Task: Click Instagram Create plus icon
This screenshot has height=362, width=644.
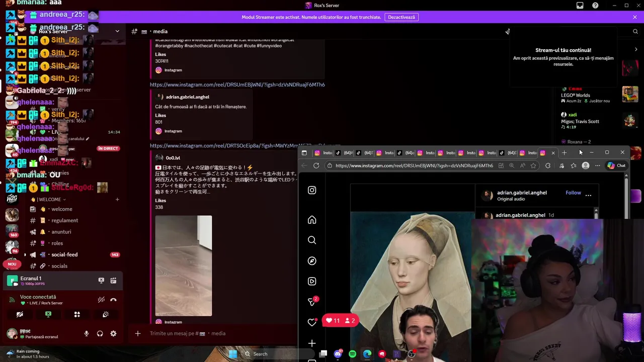Action: (312, 343)
